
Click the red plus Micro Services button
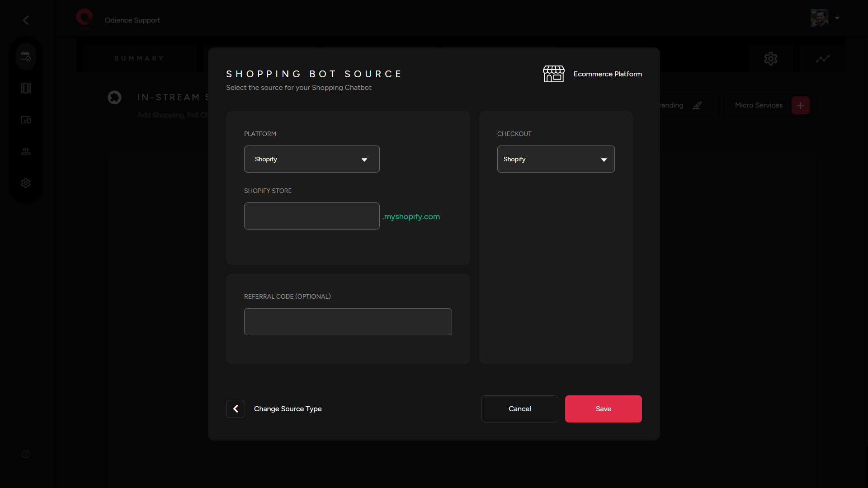(x=800, y=105)
